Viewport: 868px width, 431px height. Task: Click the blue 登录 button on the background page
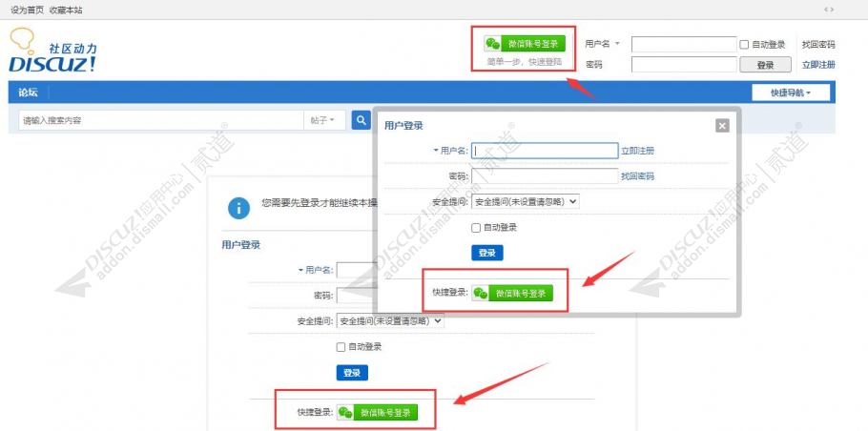(x=352, y=373)
